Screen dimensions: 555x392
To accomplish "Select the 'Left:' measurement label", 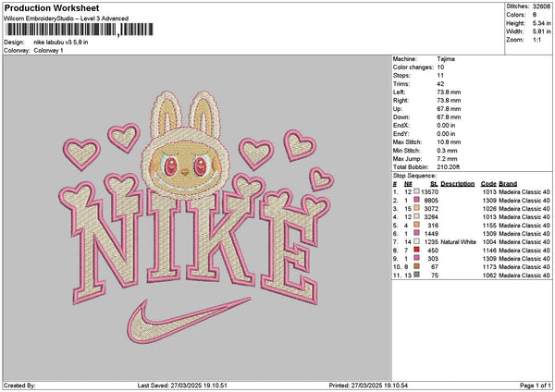I will pyautogui.click(x=399, y=92).
